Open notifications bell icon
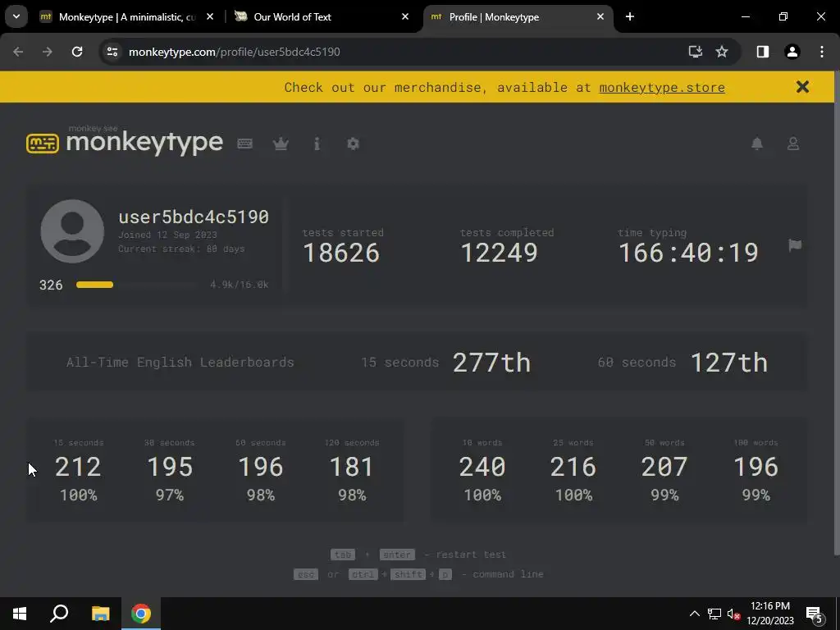The height and width of the screenshot is (630, 840). pos(757,144)
